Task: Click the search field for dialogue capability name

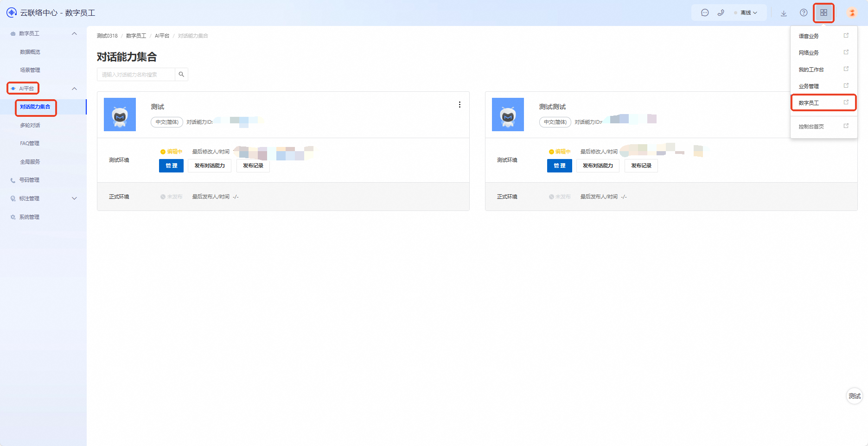Action: point(136,75)
